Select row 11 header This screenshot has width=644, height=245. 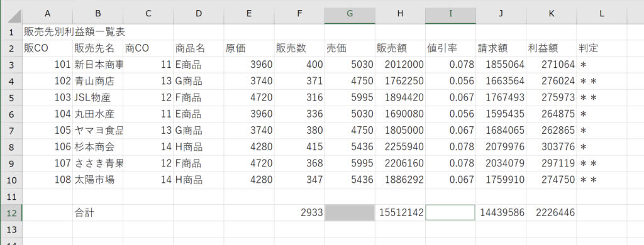(11, 196)
